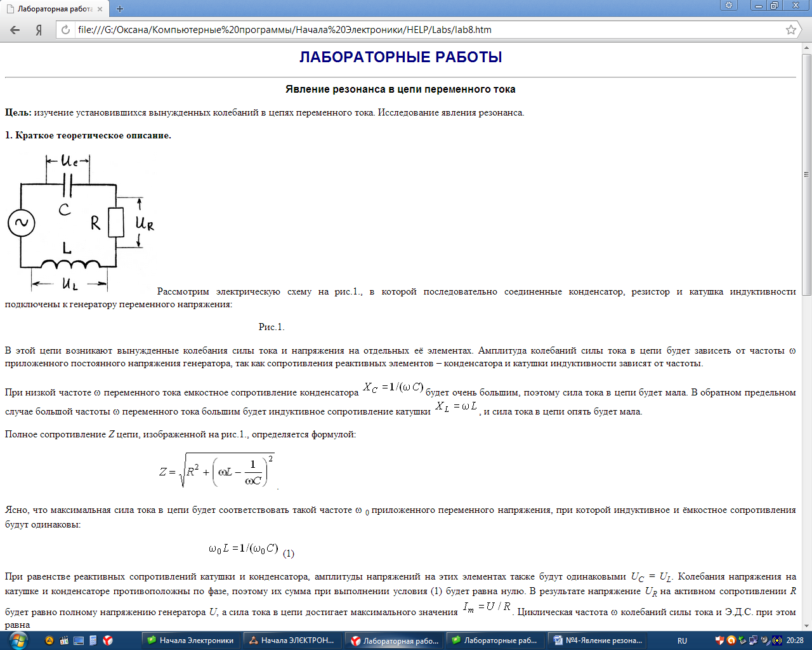The width and height of the screenshot is (812, 650).
Task: Click the subtitle Явление резонанса в цепи переменного тока
Action: click(400, 90)
